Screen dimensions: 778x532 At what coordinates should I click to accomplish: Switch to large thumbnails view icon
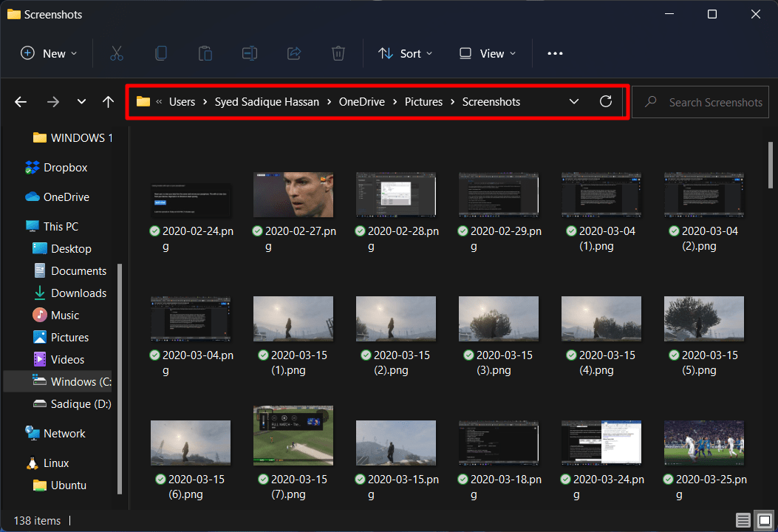coord(764,520)
